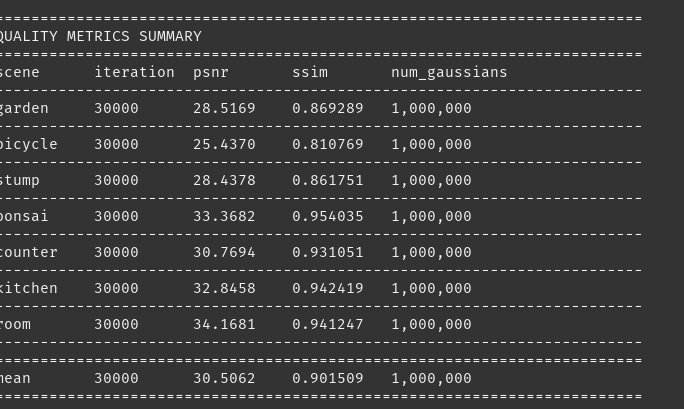Select room ssim value 0.941247

coord(328,324)
